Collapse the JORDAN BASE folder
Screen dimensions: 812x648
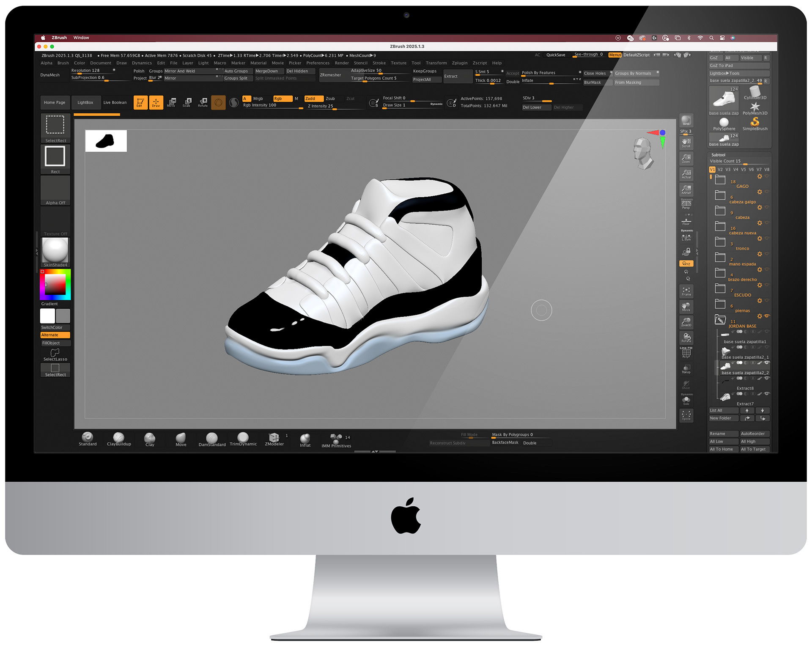pos(720,320)
